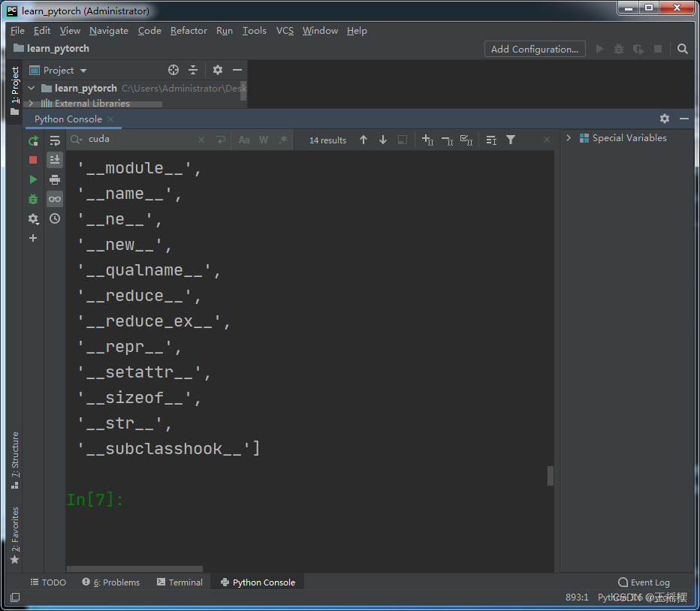The image size is (700, 611).
Task: Attach debugger using the green bug icon
Action: point(33,199)
